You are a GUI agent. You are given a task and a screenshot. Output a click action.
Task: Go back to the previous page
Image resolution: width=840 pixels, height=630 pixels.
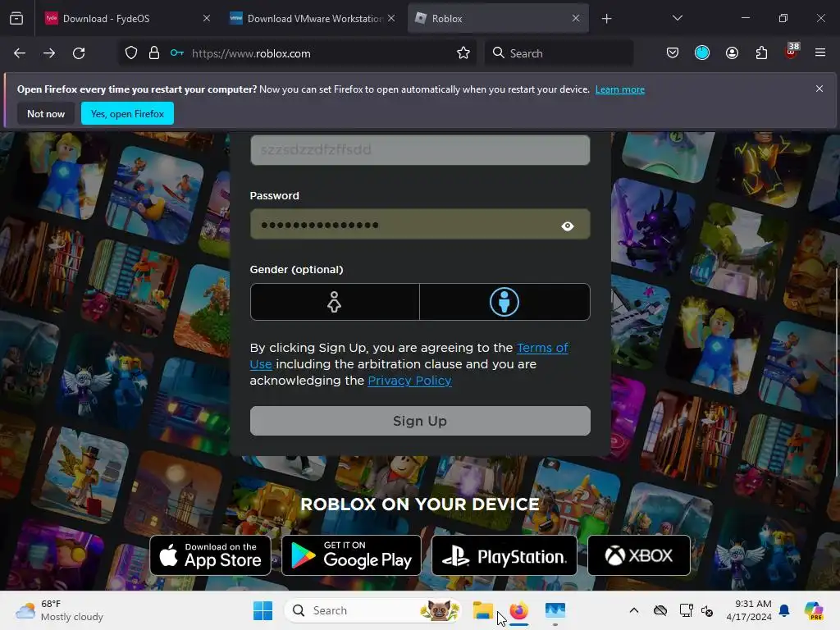click(x=20, y=53)
